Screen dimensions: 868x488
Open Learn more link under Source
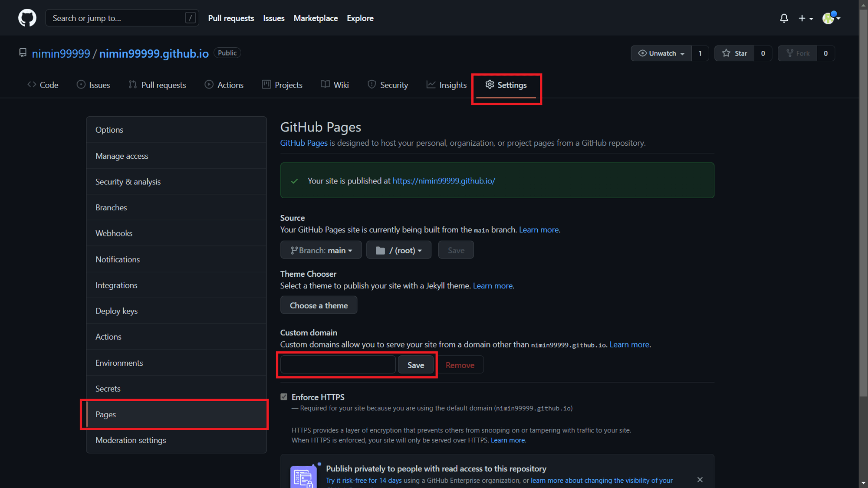tap(539, 229)
